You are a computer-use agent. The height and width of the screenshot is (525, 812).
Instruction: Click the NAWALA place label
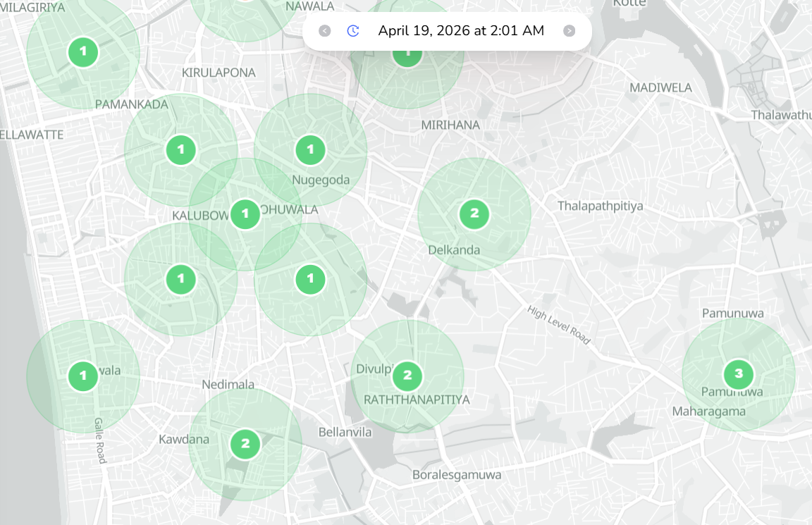point(309,6)
